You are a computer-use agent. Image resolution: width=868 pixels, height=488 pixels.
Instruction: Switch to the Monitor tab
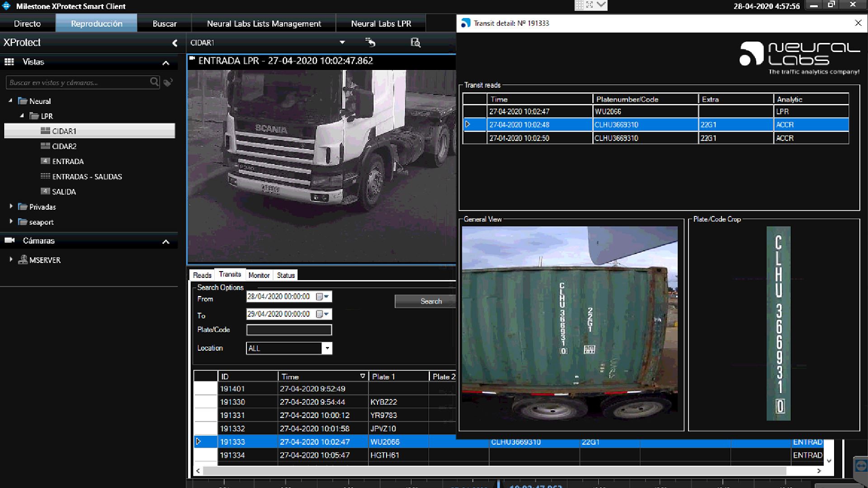(x=259, y=275)
